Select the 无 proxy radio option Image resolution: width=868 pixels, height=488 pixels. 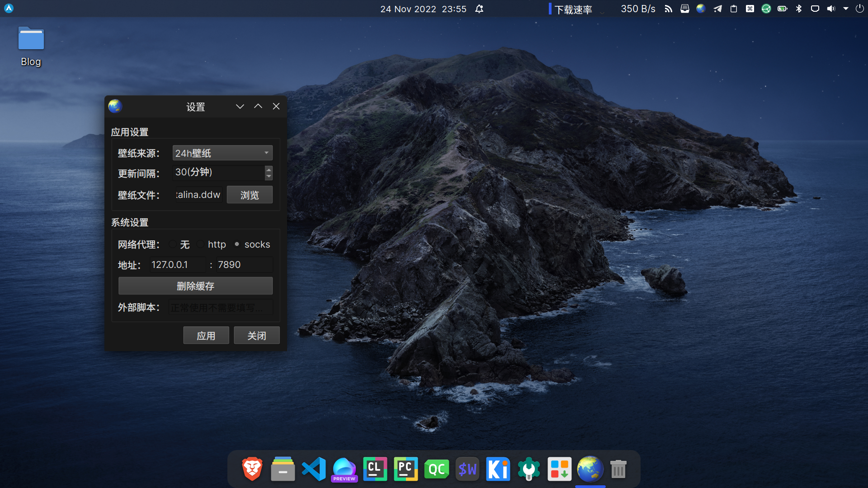click(x=173, y=244)
